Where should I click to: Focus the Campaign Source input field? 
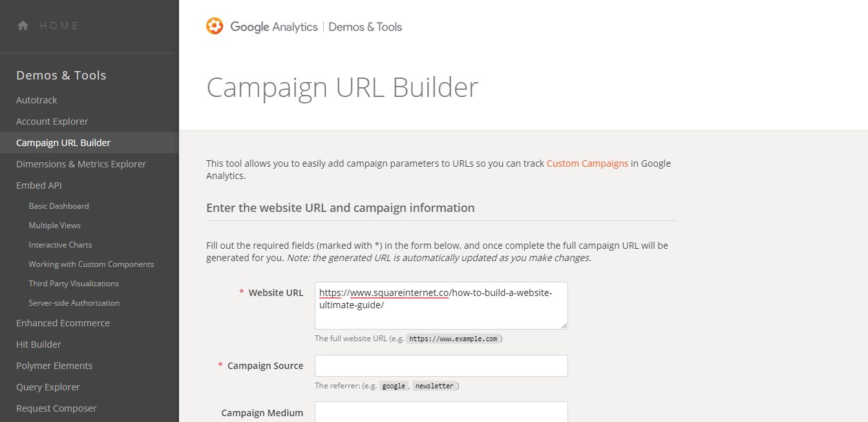[441, 366]
